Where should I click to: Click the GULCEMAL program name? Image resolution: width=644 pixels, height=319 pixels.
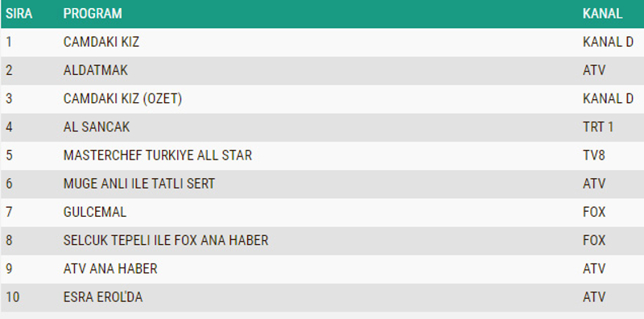click(x=94, y=212)
